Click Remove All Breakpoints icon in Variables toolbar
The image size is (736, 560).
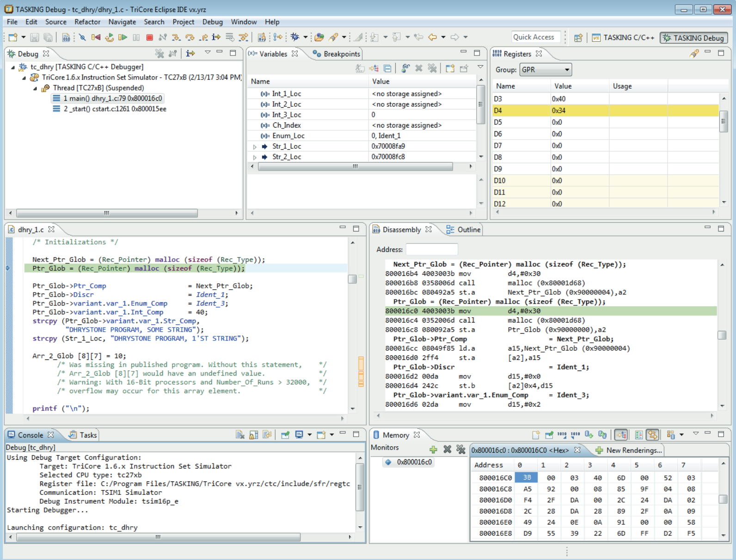coord(432,68)
